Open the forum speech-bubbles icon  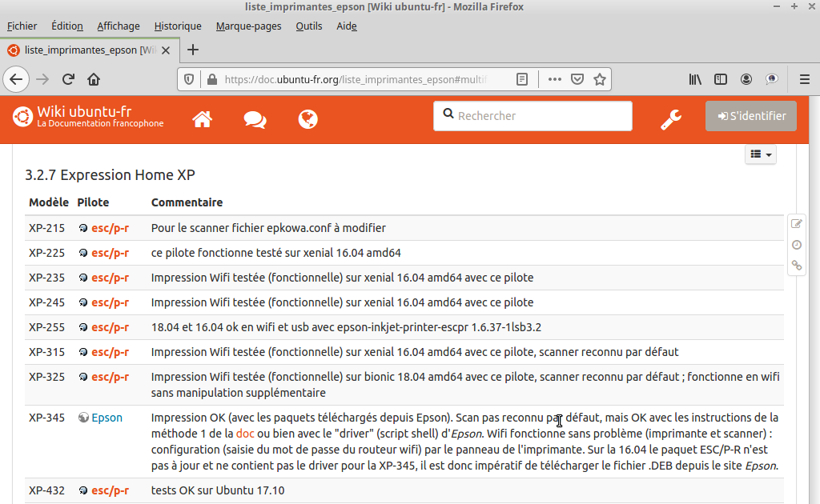(x=255, y=120)
